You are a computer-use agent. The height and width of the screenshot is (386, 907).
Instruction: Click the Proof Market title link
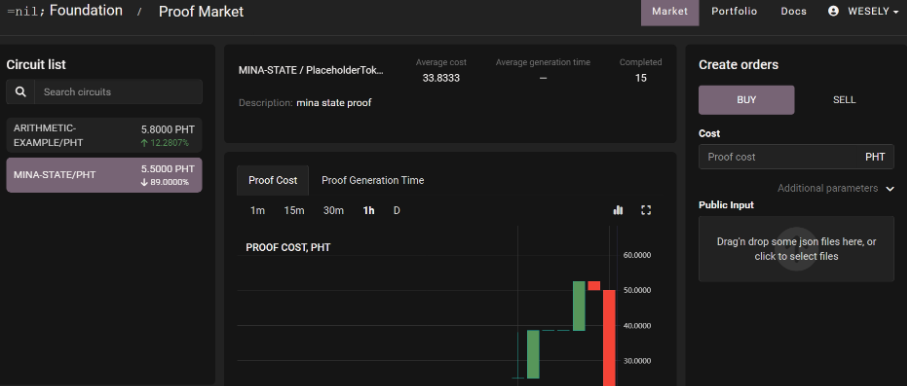tap(201, 12)
